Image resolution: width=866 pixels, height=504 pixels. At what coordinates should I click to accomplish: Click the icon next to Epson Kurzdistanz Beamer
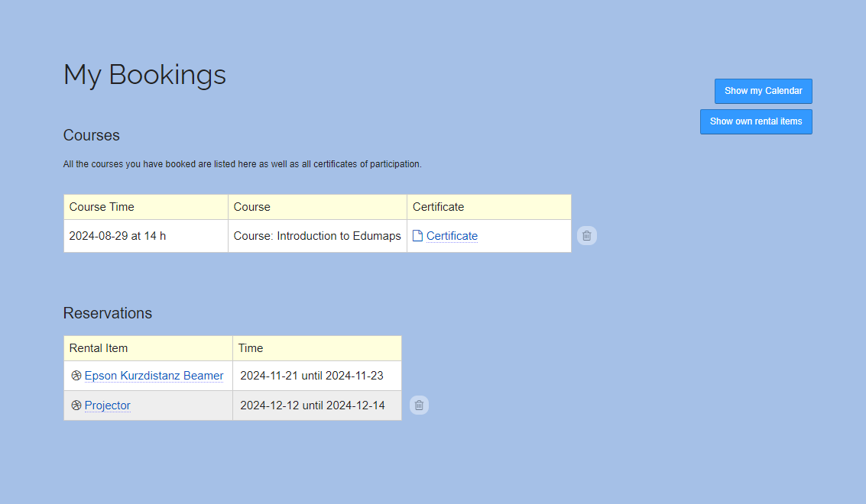click(x=76, y=376)
